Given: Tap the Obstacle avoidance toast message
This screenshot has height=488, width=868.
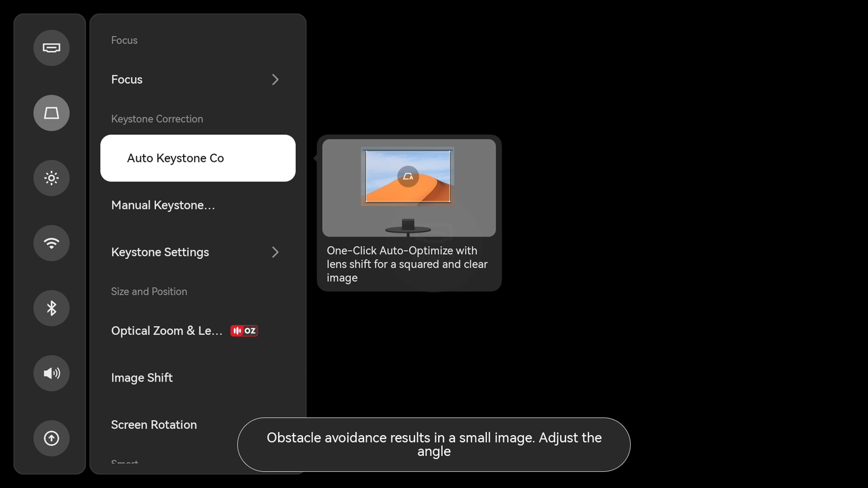Looking at the screenshot, I should (434, 445).
